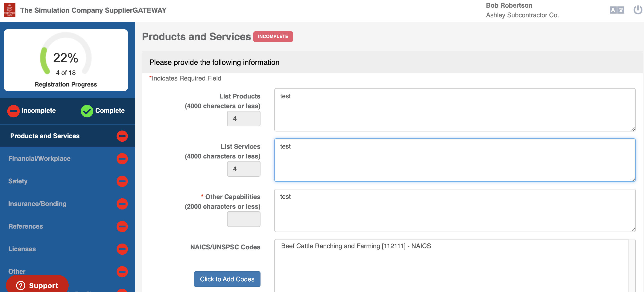The image size is (644, 292).
Task: Click the incomplete status icon beside References
Action: pyautogui.click(x=122, y=226)
